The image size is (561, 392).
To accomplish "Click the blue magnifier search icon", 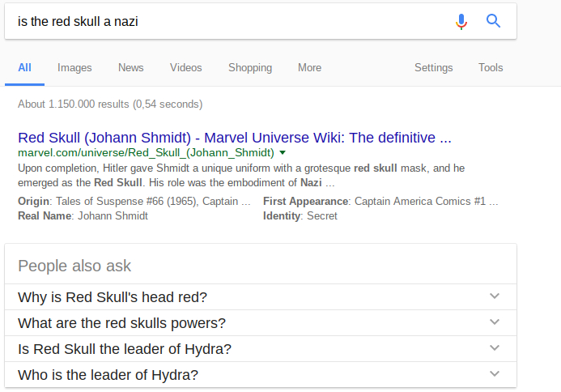I will (x=493, y=22).
